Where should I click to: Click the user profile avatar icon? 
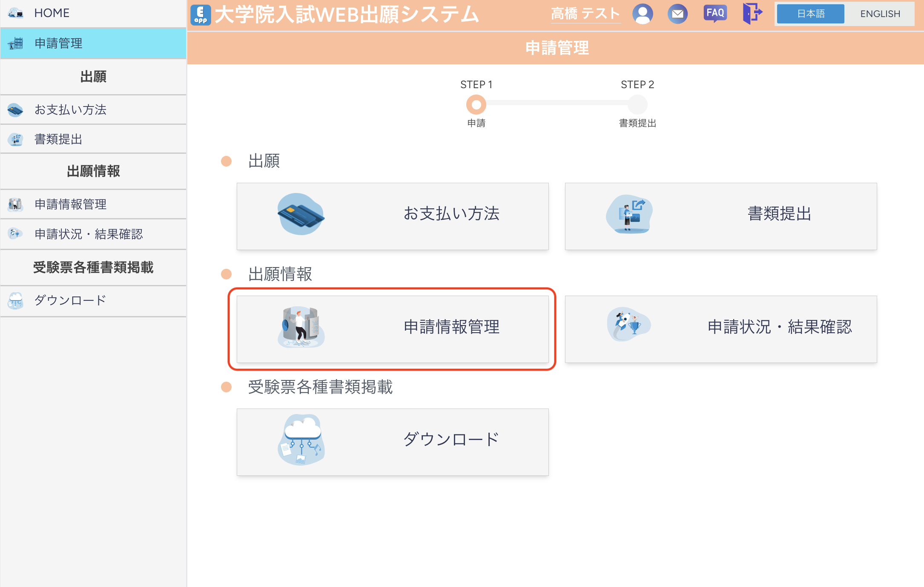tap(643, 13)
